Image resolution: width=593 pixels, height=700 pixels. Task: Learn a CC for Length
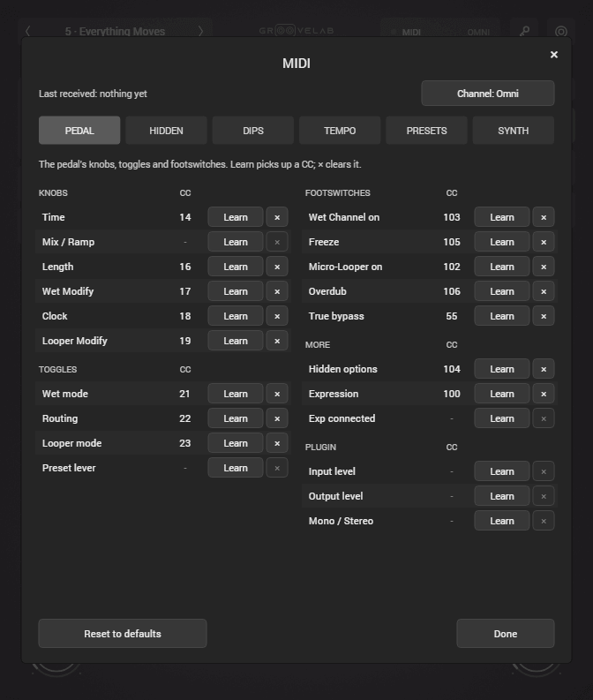236,267
